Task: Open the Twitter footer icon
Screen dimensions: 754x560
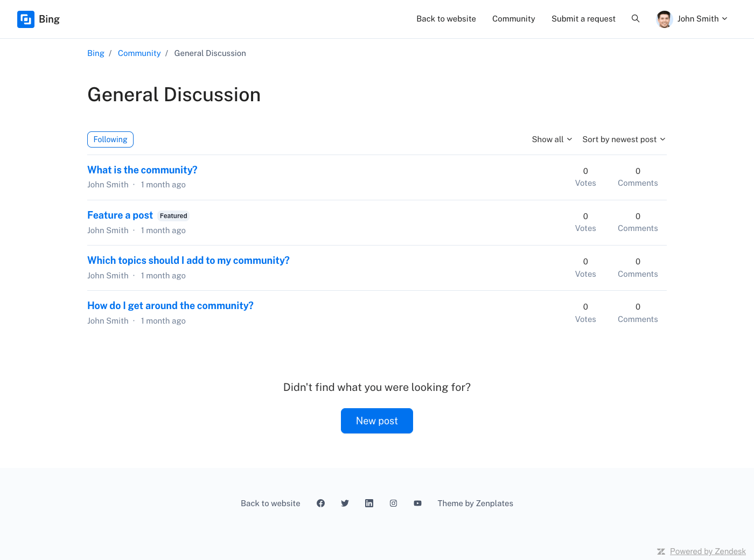Action: point(345,503)
